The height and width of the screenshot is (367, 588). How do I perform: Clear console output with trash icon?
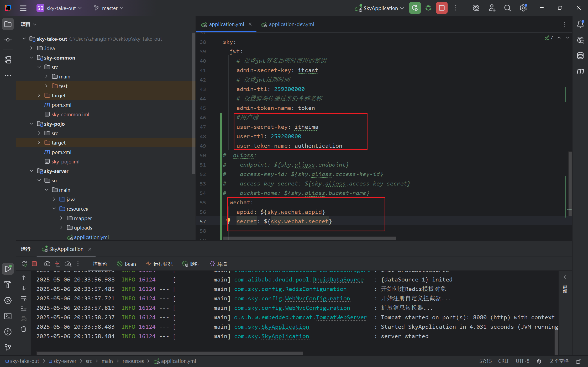coord(24,329)
